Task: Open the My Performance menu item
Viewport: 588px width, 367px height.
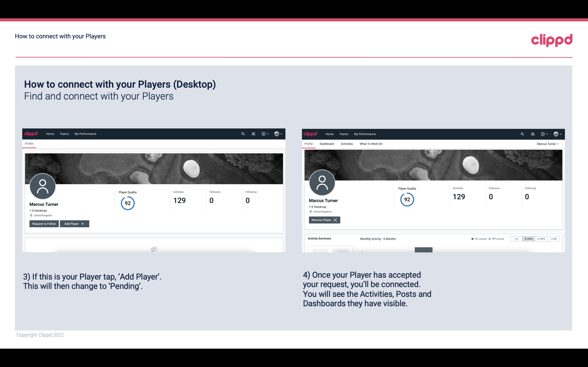Action: tap(85, 133)
